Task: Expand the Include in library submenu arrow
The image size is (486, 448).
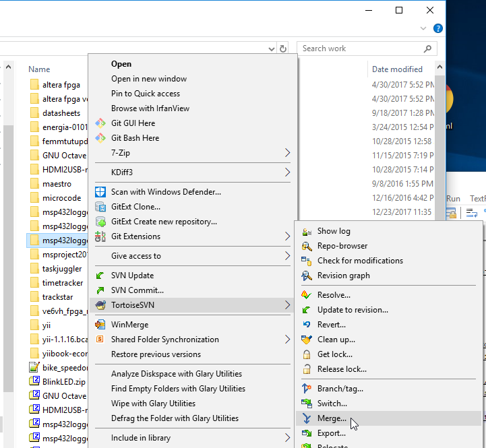Action: (x=287, y=438)
